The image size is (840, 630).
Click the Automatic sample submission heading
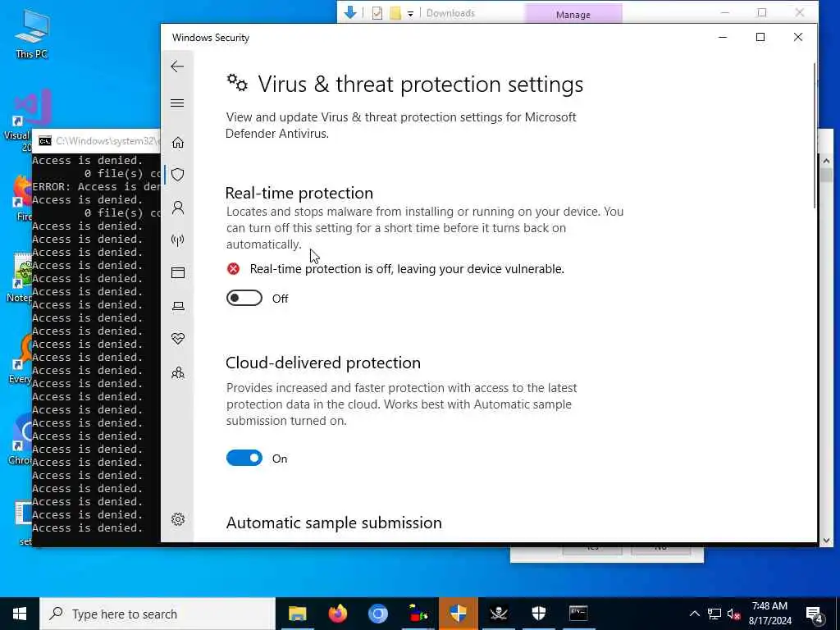point(334,523)
